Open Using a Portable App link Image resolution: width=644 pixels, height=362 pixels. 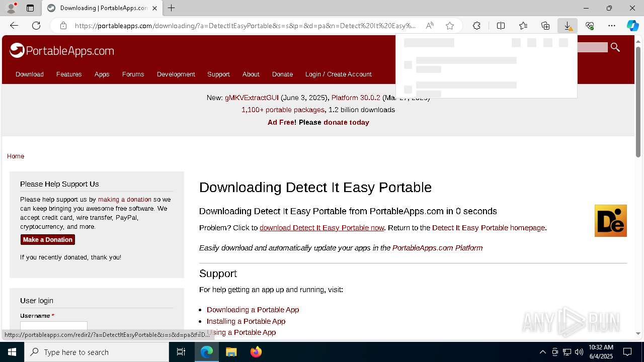click(x=242, y=332)
